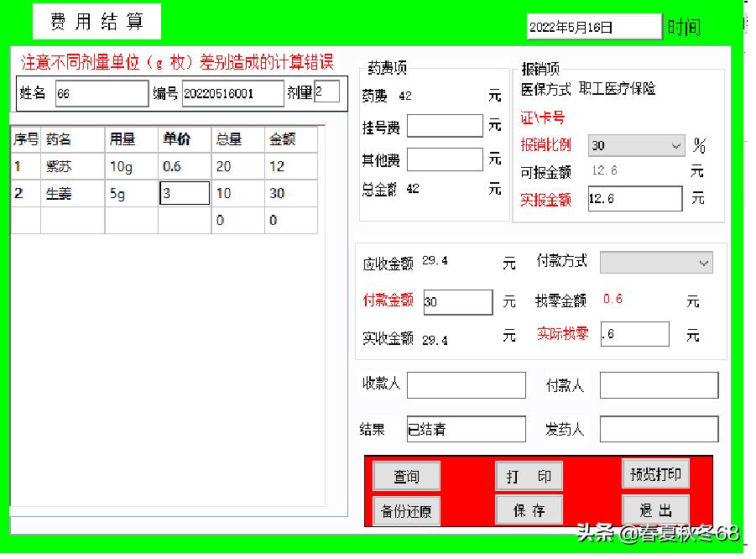Exit via the 退出 button
This screenshot has height=559, width=756.
pos(655,509)
